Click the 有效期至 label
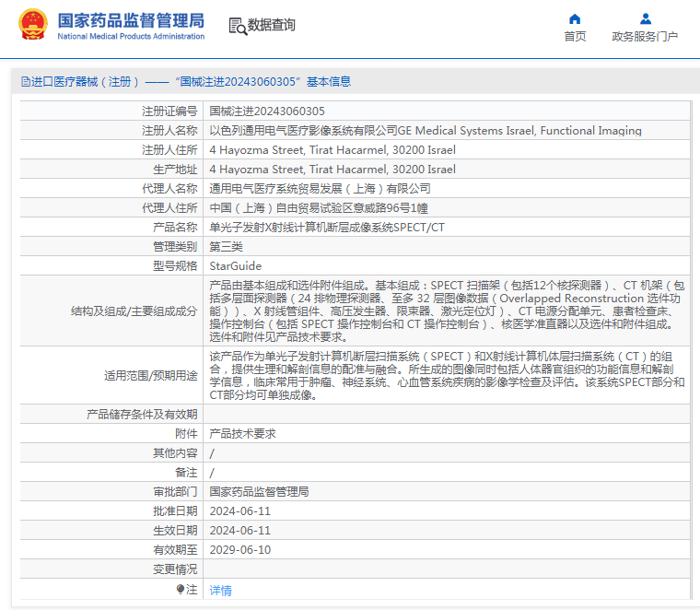700x610 pixels. coord(175,550)
